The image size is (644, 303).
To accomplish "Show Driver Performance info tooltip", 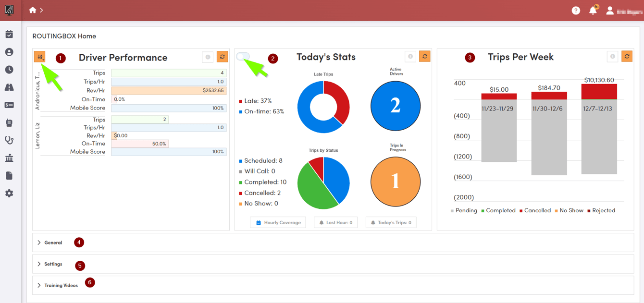I will [208, 57].
